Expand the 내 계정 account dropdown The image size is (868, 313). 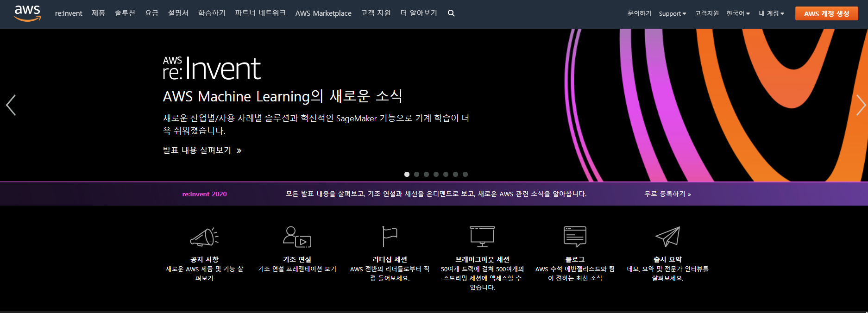(771, 13)
